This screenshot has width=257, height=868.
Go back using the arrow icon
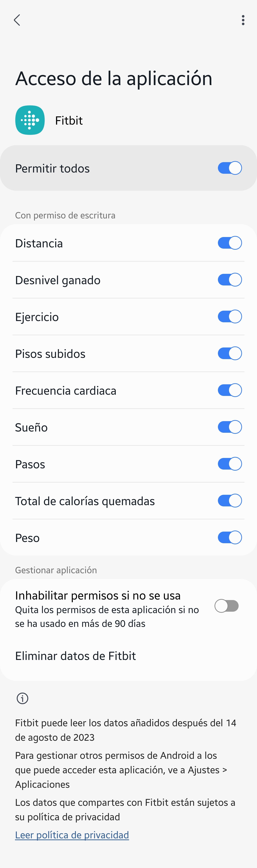tap(17, 20)
